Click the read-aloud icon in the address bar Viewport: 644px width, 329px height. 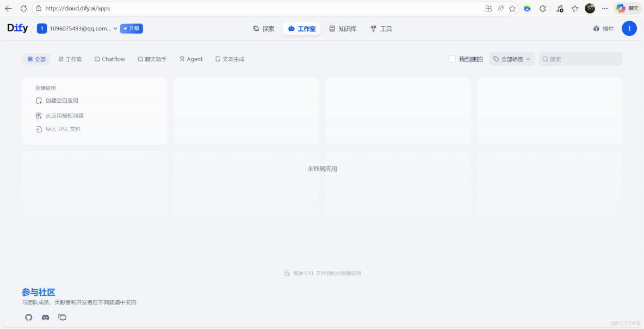pos(500,8)
